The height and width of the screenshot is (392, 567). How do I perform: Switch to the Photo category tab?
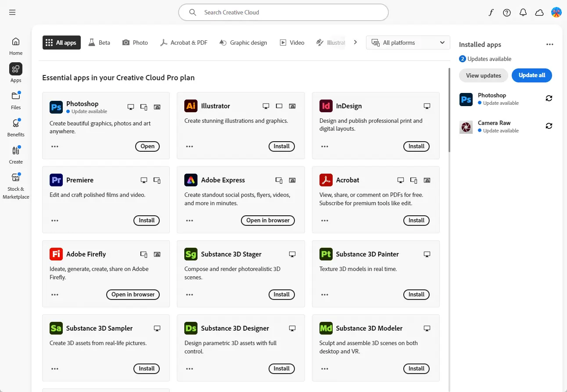coord(135,42)
